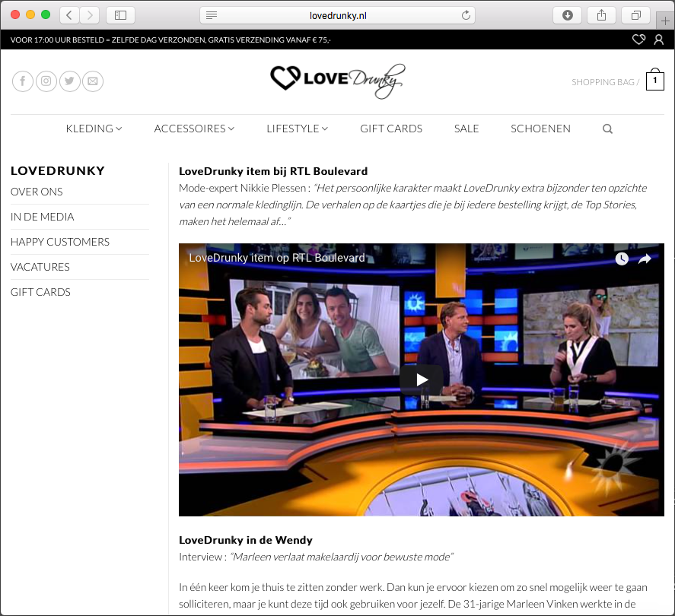Open GIFT CARDS in the sidebar
Image resolution: width=675 pixels, height=616 pixels.
coord(40,292)
